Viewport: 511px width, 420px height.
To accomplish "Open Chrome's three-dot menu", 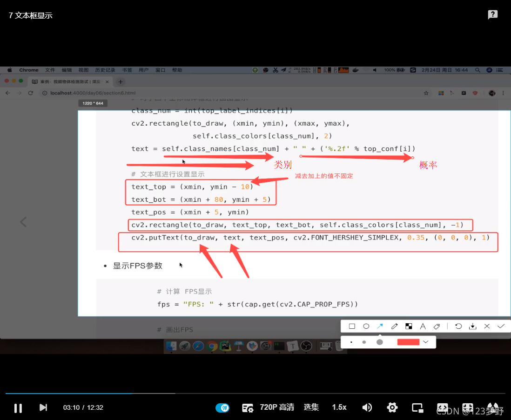I will (x=503, y=93).
